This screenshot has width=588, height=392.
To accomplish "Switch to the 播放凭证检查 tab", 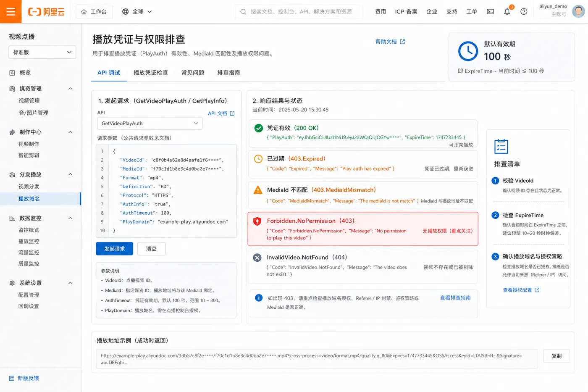I will click(151, 73).
